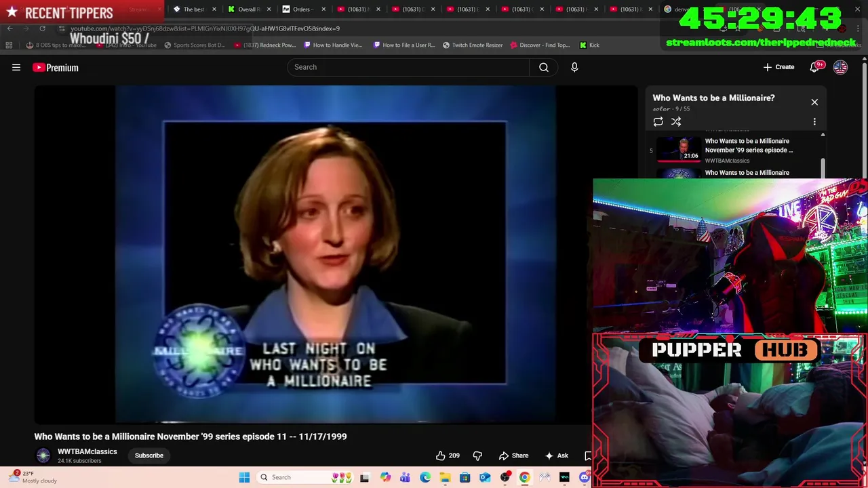Open the 'Discover - Find Top...' bookmark
The width and height of the screenshot is (868, 488).
point(539,45)
